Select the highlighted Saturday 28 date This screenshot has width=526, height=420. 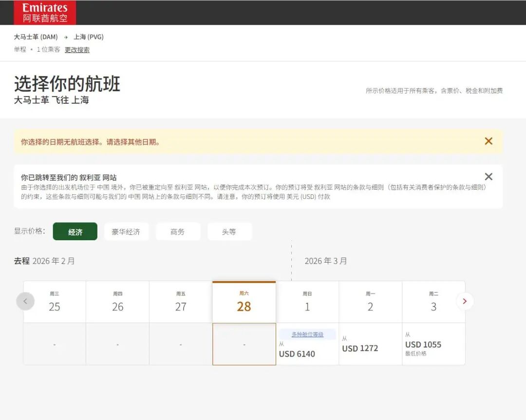click(244, 302)
